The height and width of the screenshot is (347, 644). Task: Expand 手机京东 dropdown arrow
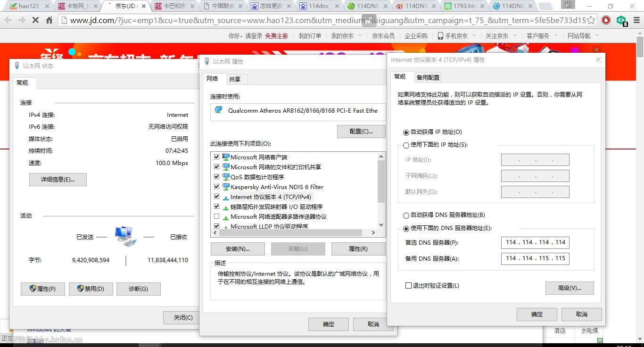coord(473,35)
